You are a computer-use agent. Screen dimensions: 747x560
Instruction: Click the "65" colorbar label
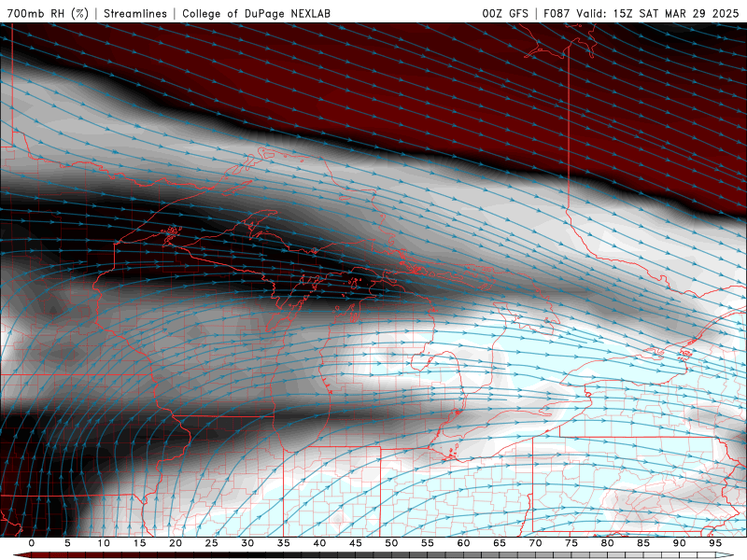(500, 543)
